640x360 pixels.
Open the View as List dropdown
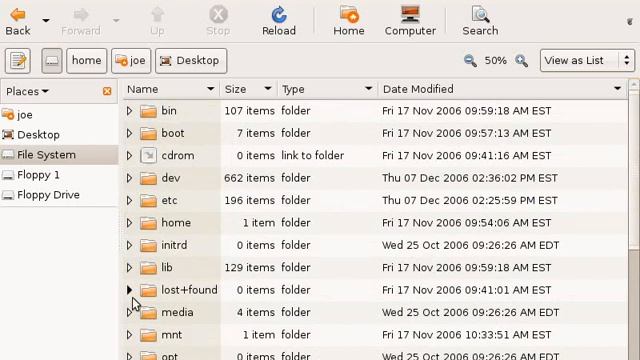[587, 61]
